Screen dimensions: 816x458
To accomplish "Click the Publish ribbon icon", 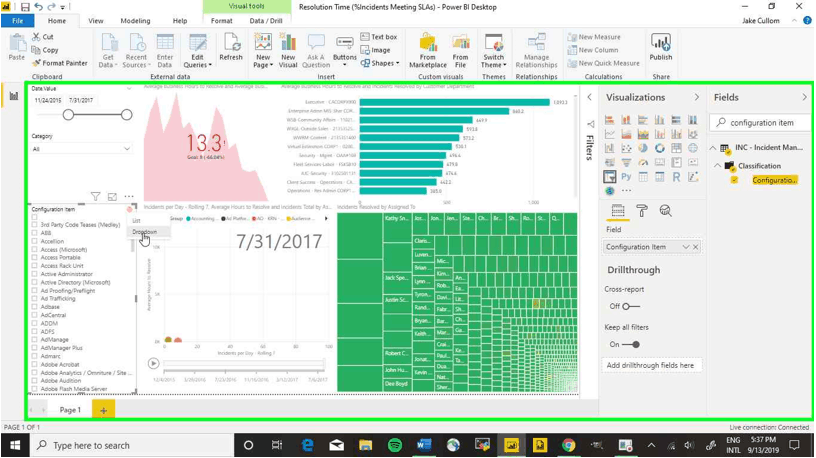I will click(x=660, y=48).
